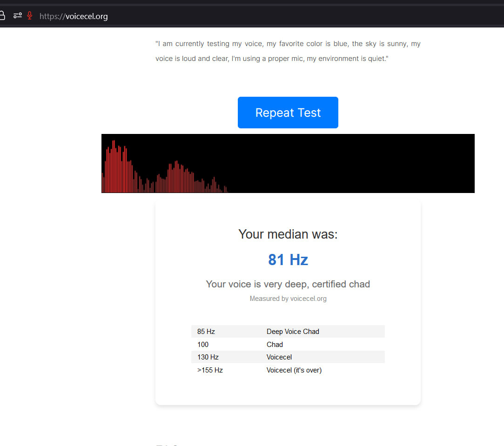
Task: Open the site permissions icon in address bar
Action: [18, 16]
